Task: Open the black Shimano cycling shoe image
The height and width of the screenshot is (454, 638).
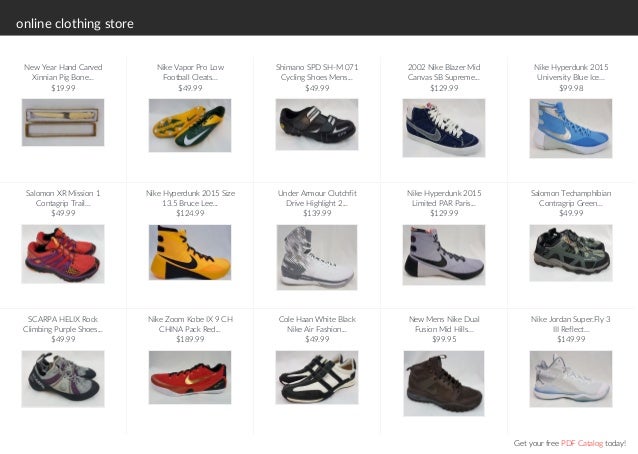Action: [317, 124]
